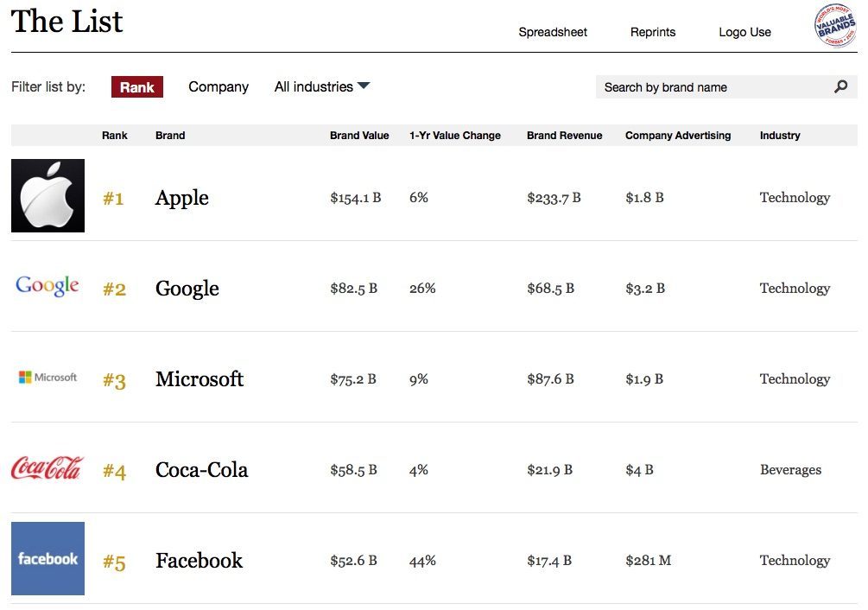Open the Facebook brand name link

click(x=199, y=560)
